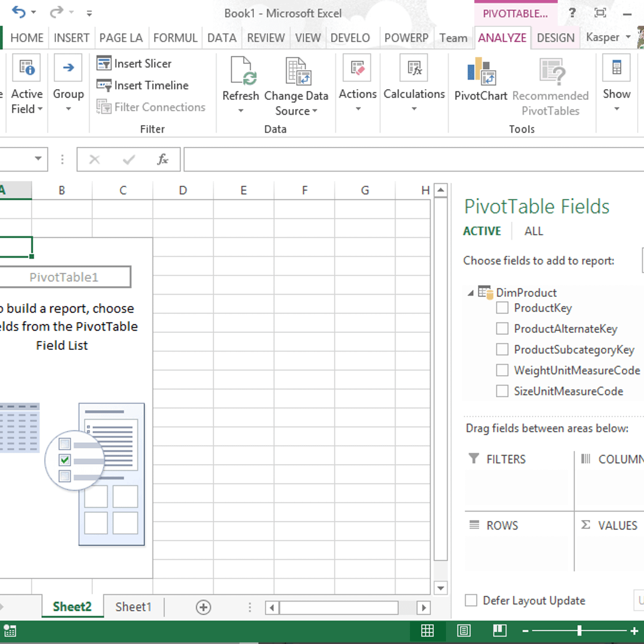Viewport: 644px width, 644px height.
Task: Click the zoom slider handle
Action: [580, 631]
